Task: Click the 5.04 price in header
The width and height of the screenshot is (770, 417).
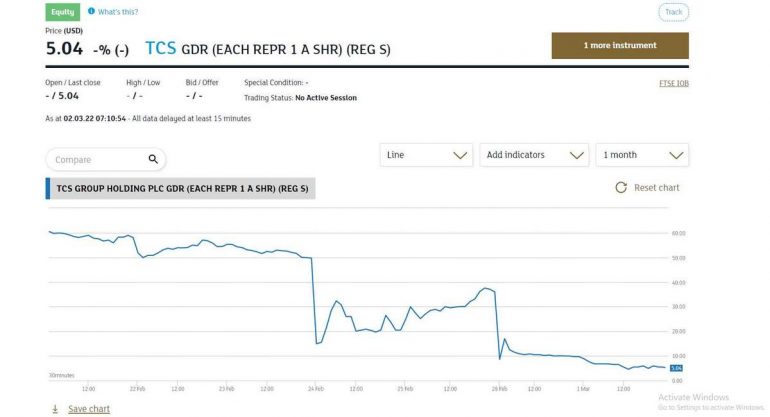Action: [x=64, y=49]
